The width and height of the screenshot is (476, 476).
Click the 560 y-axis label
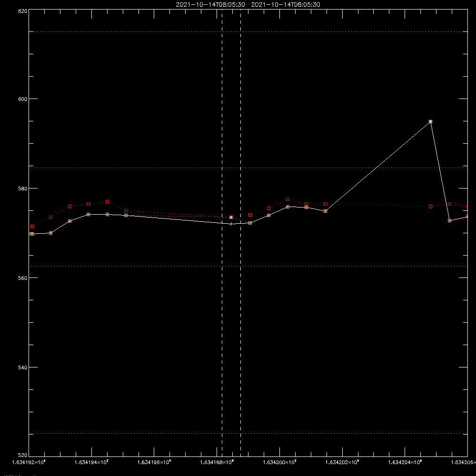(x=23, y=278)
